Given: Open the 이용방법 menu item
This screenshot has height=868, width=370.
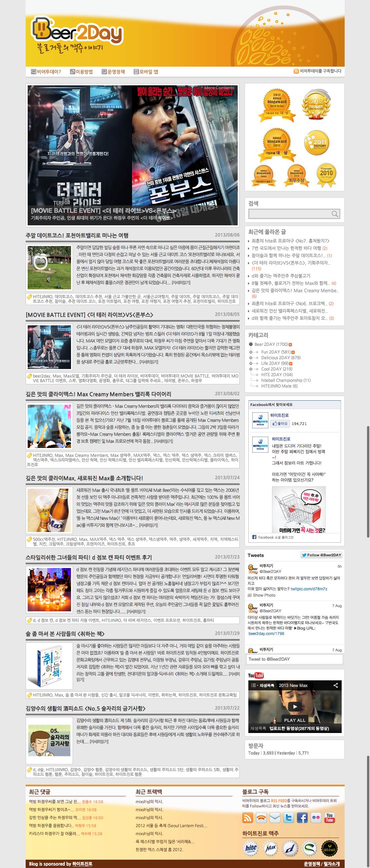Looking at the screenshot, I should 81,72.
